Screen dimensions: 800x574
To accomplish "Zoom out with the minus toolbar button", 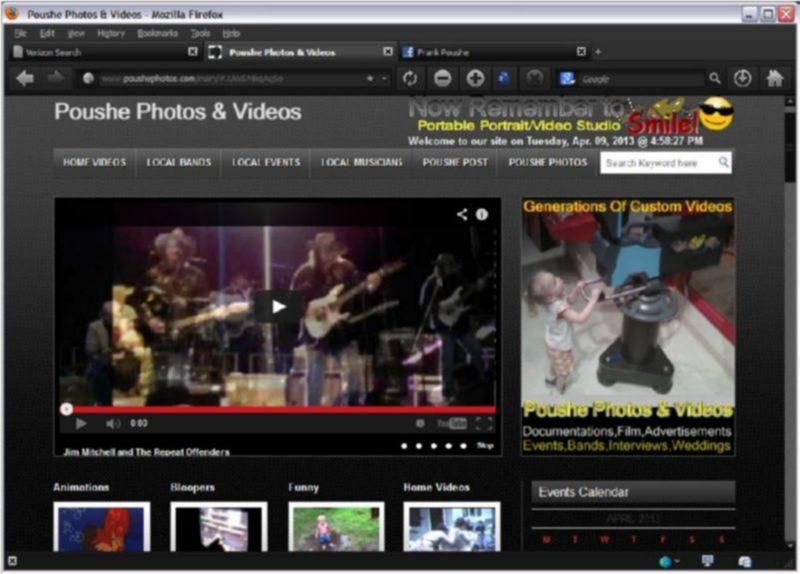I will 442,79.
